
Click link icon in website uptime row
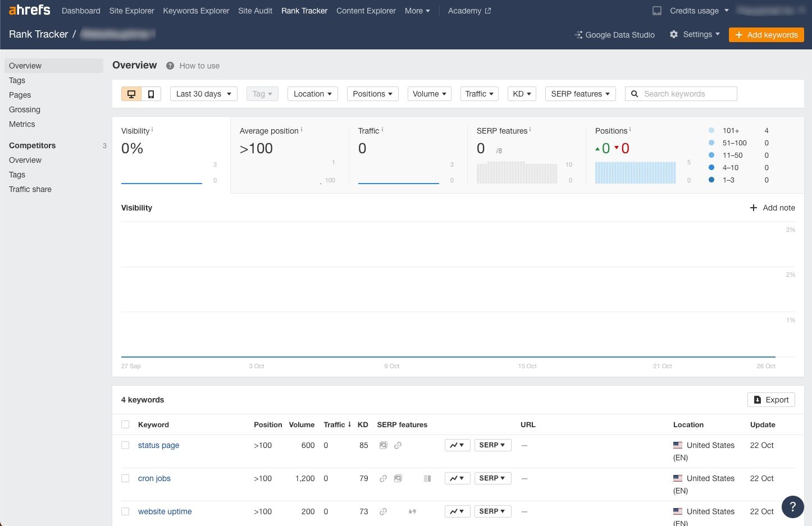(383, 511)
